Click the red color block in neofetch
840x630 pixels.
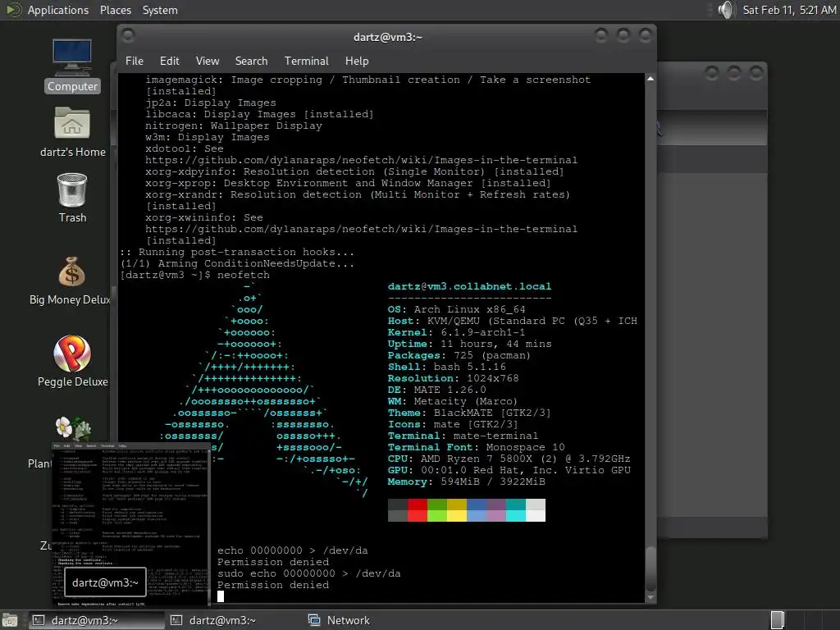point(418,510)
